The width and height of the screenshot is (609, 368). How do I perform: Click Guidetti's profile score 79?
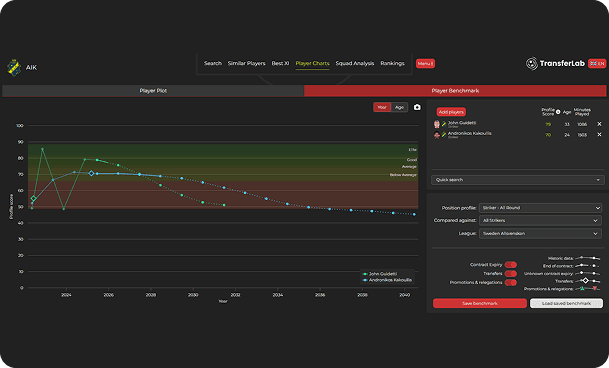pyautogui.click(x=548, y=124)
